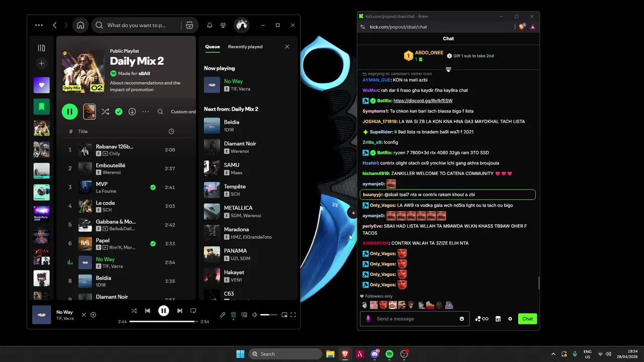Viewport: 644px width, 362px height.
Task: Click Send a message field in Kick chat
Action: coord(415,319)
